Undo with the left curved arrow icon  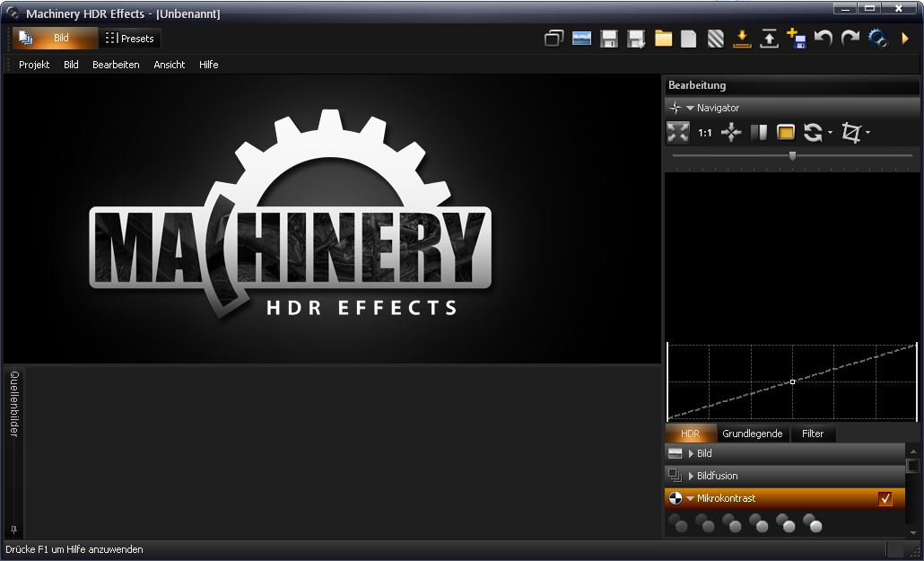[824, 39]
